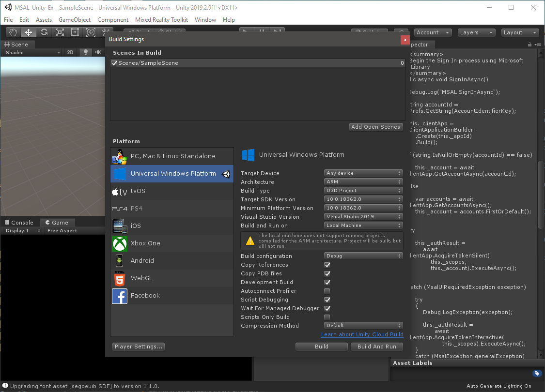Disable the Development Build checkbox
The height and width of the screenshot is (392, 545).
coord(327,282)
